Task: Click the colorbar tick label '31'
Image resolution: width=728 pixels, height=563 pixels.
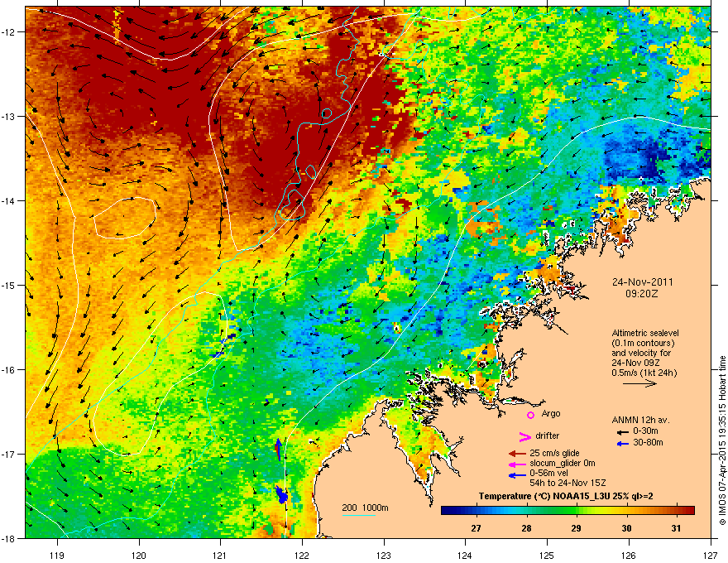Action: (677, 528)
